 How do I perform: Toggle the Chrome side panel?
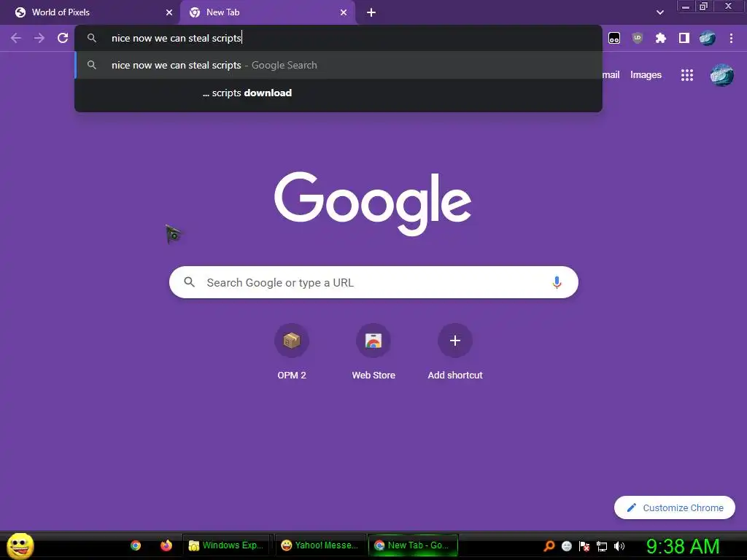coord(684,38)
